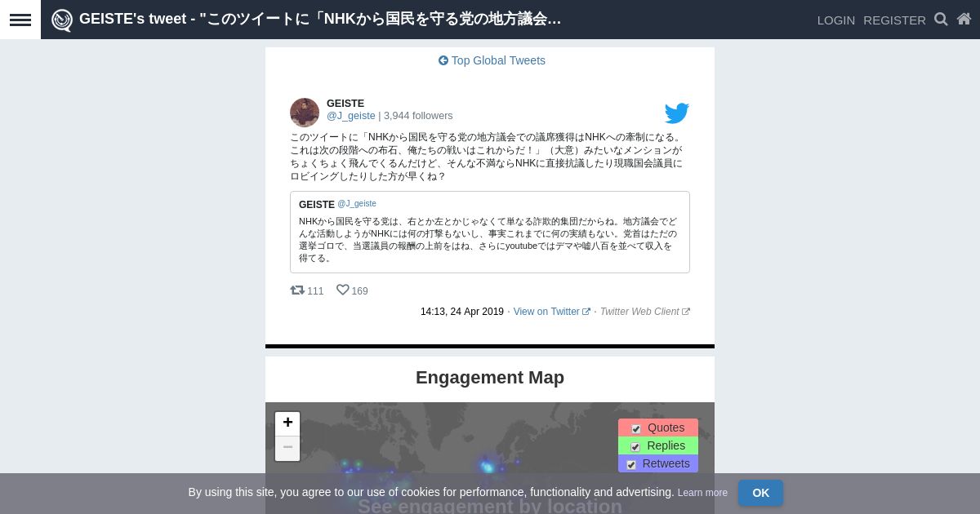
Task: Click the Twitter bird icon
Action: click(x=676, y=113)
